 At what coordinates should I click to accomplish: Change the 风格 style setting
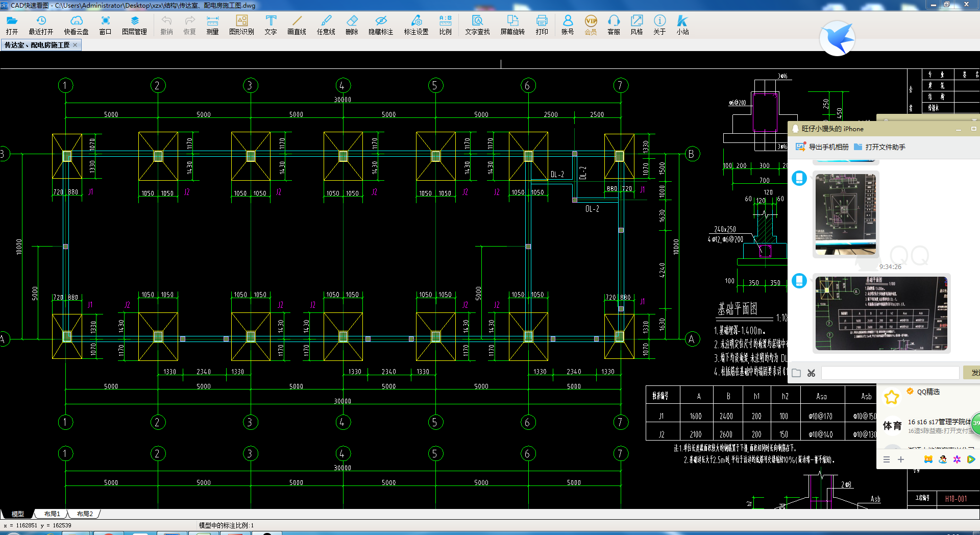pos(636,25)
